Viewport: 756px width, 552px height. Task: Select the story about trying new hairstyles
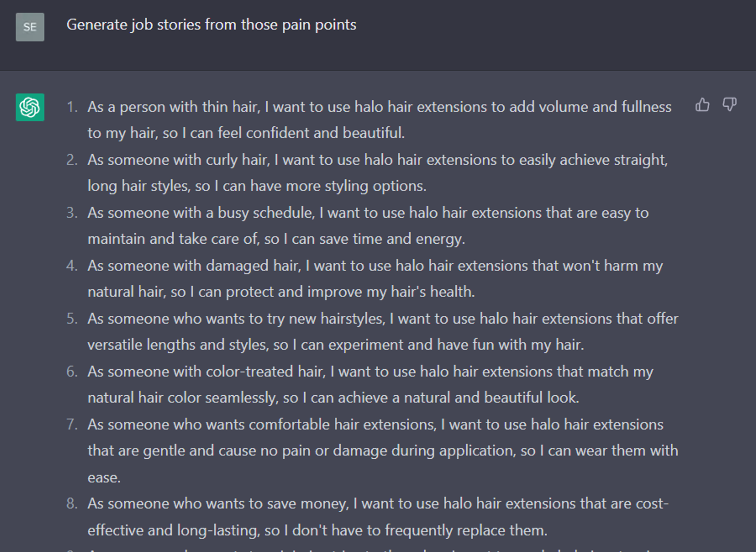coord(383,332)
